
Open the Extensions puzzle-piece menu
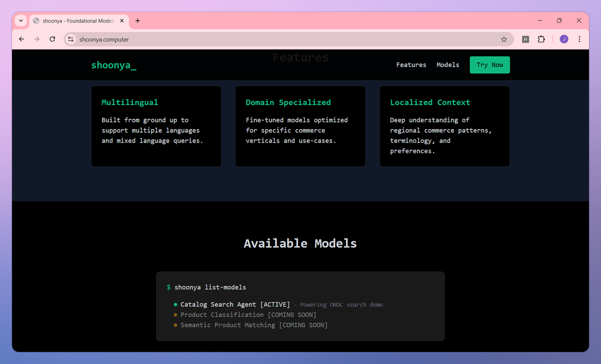[541, 39]
